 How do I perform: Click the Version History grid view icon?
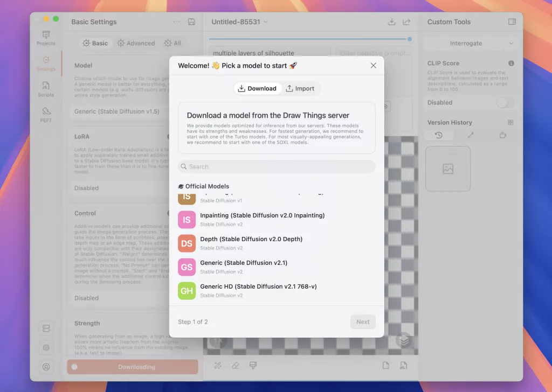coord(510,122)
